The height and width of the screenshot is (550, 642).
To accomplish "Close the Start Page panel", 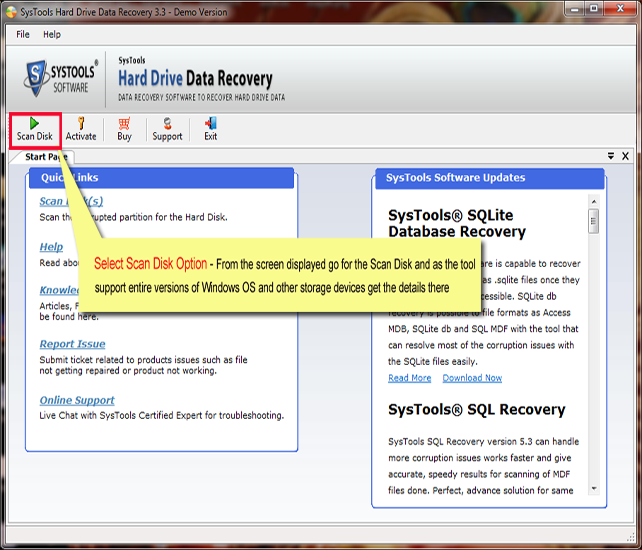I will (625, 156).
